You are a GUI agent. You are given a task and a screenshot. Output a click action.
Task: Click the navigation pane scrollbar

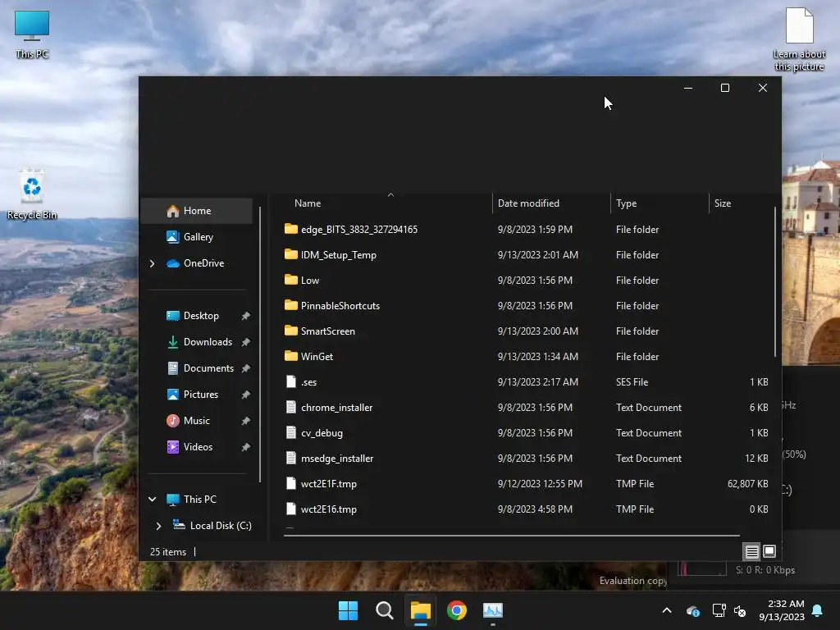pos(260,345)
